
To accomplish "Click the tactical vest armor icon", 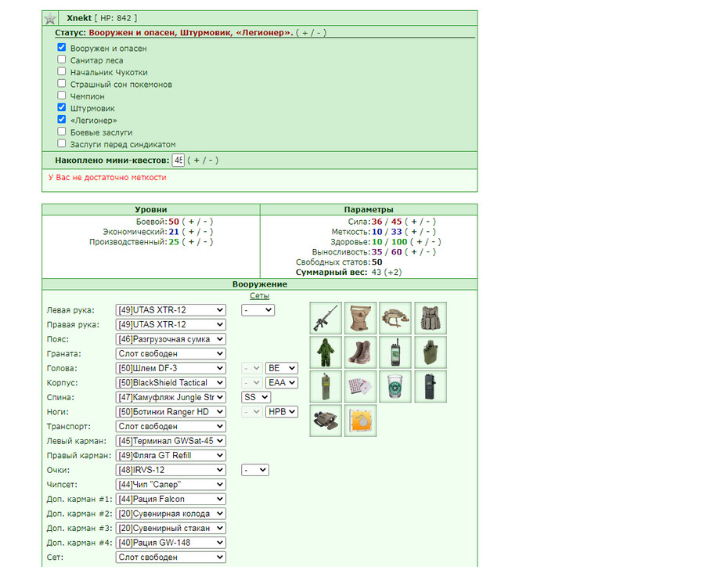I will 431,318.
